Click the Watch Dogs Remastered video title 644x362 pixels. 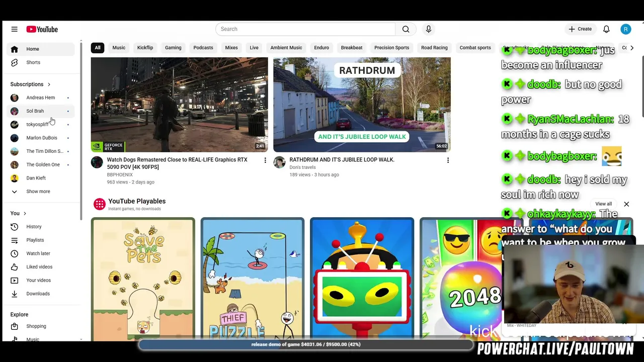[x=177, y=163]
